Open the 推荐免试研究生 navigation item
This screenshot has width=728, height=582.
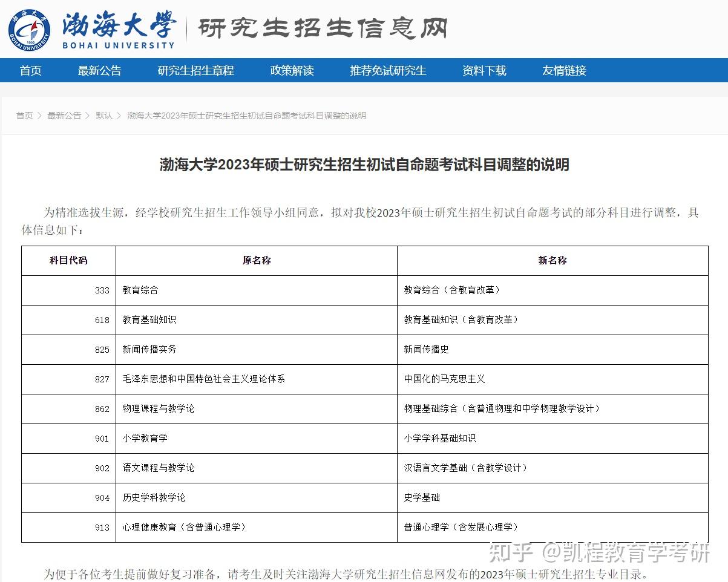387,71
